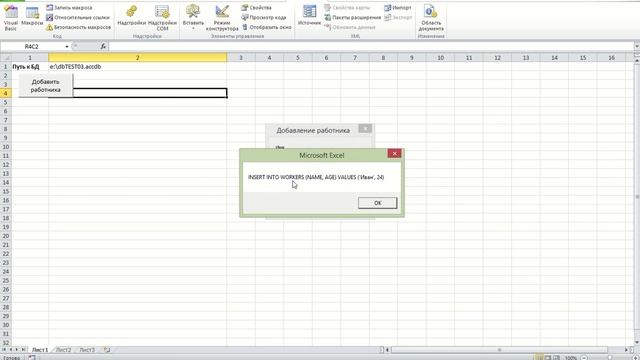
Task: Select column 2 header
Action: [x=138, y=58]
